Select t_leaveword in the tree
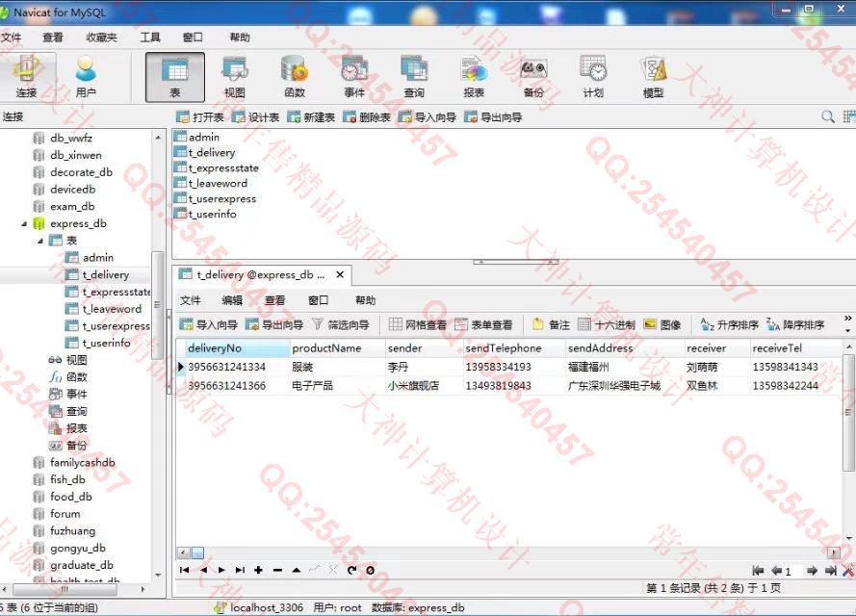The height and width of the screenshot is (616, 856). click(x=112, y=309)
